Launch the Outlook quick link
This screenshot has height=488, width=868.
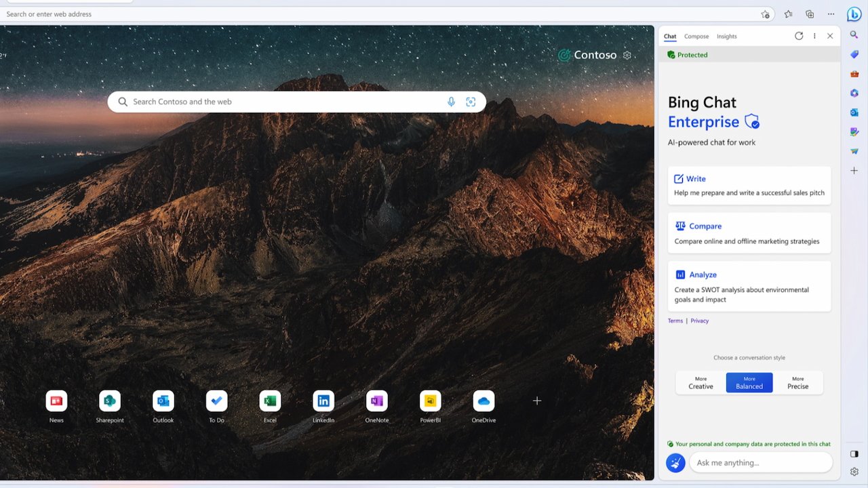163,401
